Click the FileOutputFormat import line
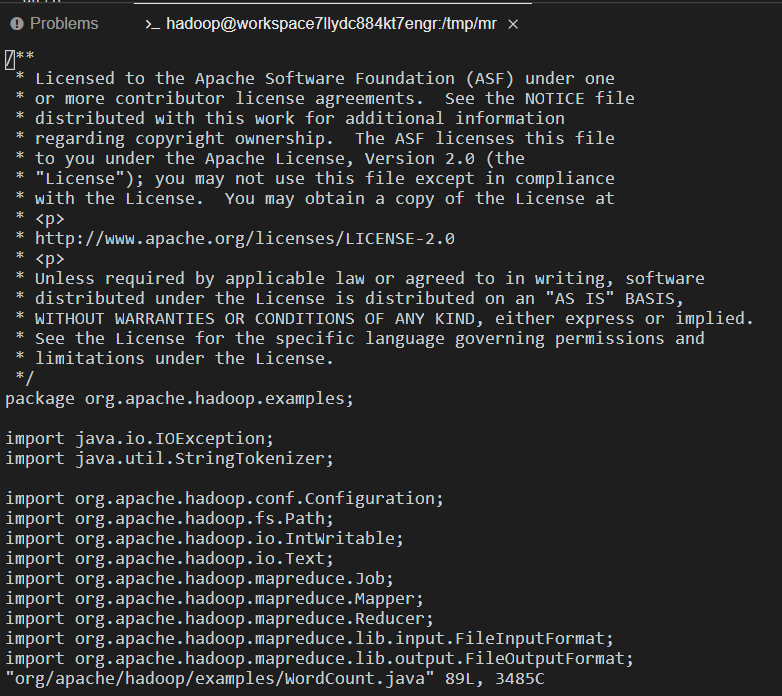Screen dimensions: 782x696 (319, 659)
